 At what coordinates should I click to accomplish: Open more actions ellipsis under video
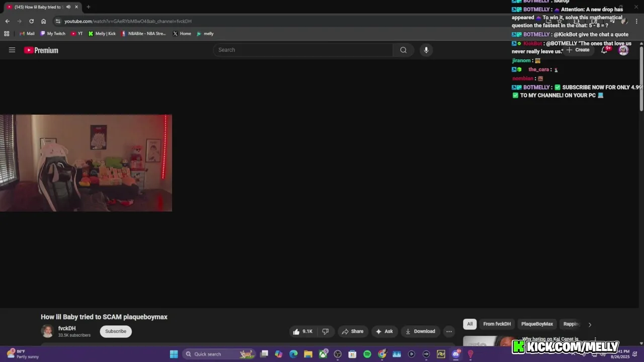(x=449, y=331)
